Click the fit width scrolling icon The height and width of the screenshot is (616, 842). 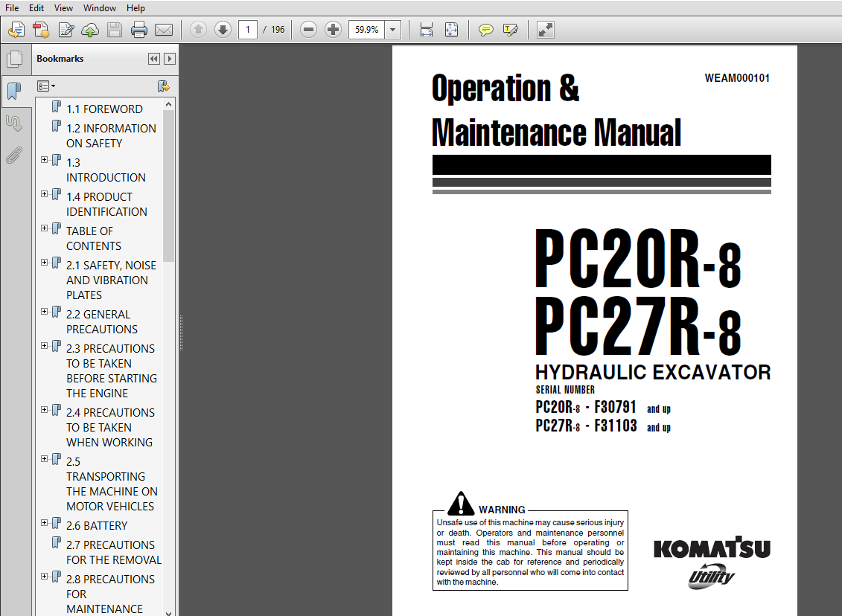point(427,30)
